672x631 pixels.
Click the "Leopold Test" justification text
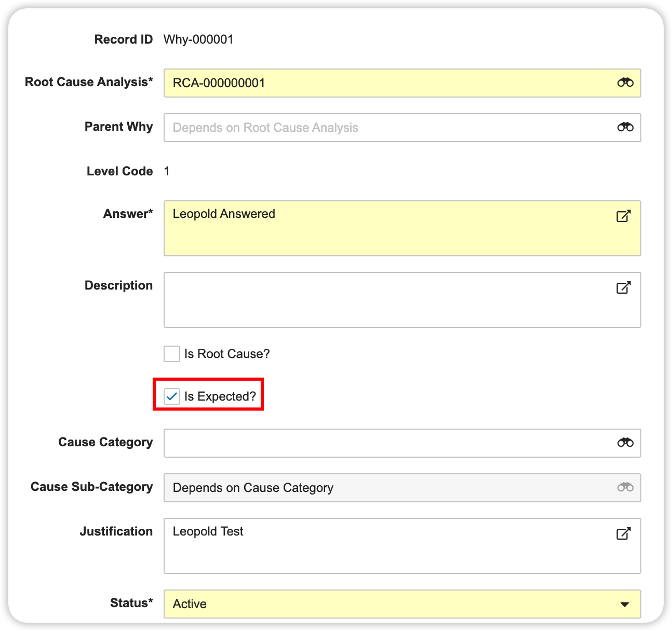click(x=208, y=531)
